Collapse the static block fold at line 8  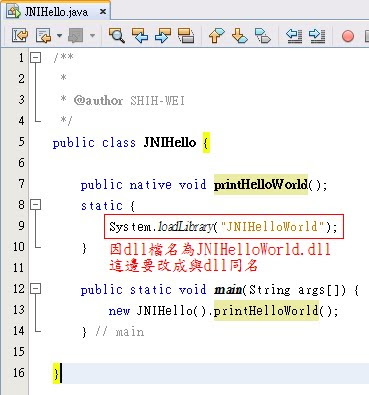pos(35,204)
